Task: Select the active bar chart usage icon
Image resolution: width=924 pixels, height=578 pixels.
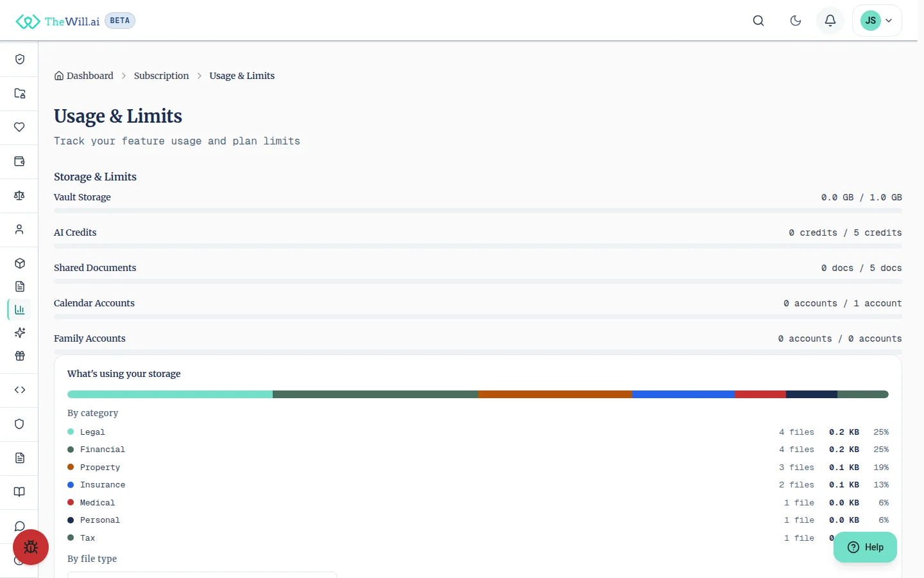Action: 19,310
